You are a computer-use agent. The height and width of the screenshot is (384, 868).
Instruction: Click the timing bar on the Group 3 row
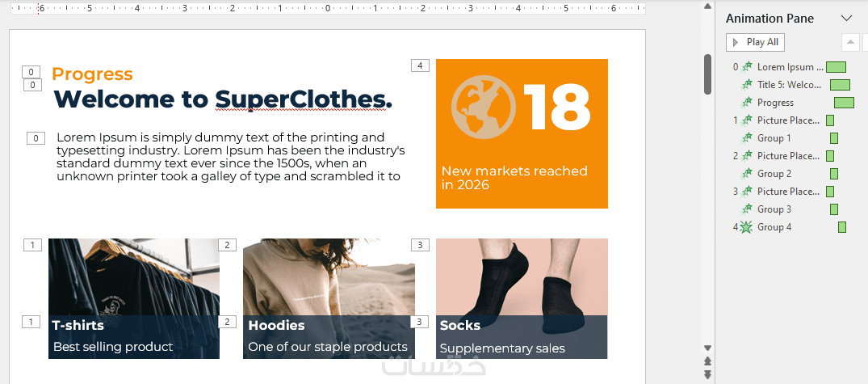[833, 209]
